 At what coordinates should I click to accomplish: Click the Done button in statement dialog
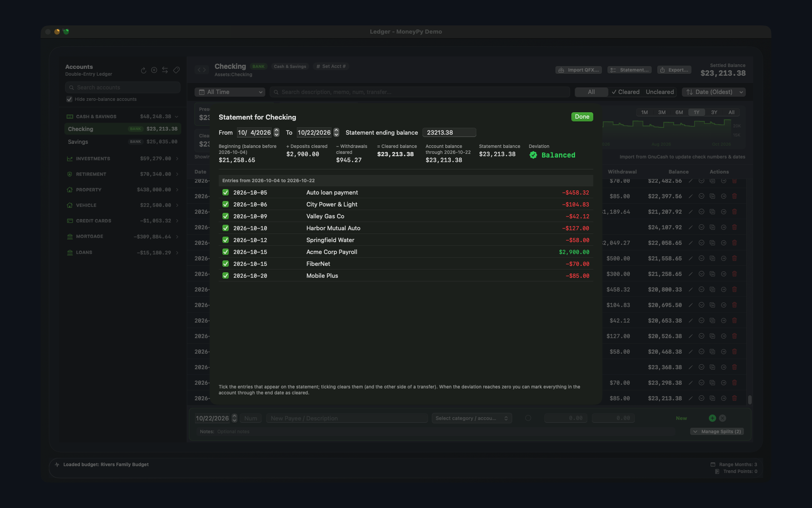tap(582, 117)
